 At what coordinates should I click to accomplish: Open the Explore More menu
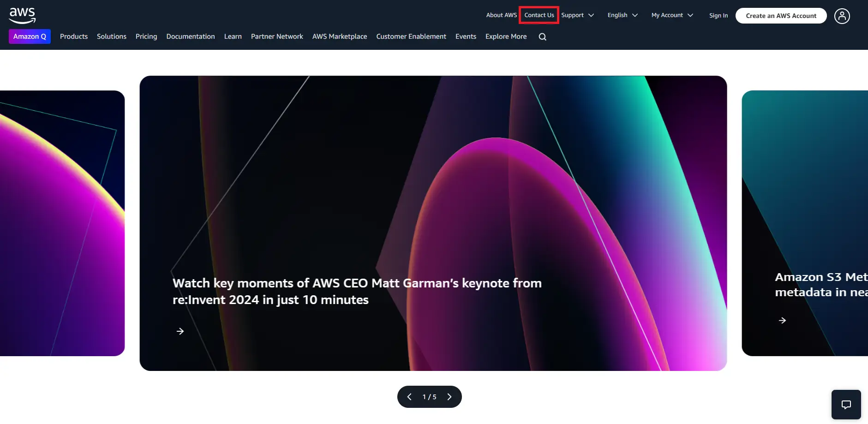506,36
